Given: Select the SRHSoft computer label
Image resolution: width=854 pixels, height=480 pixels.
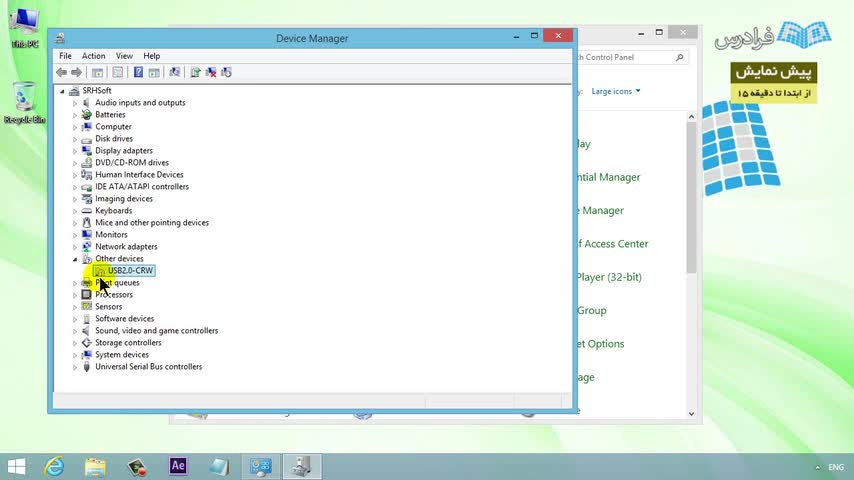Looking at the screenshot, I should pos(97,90).
